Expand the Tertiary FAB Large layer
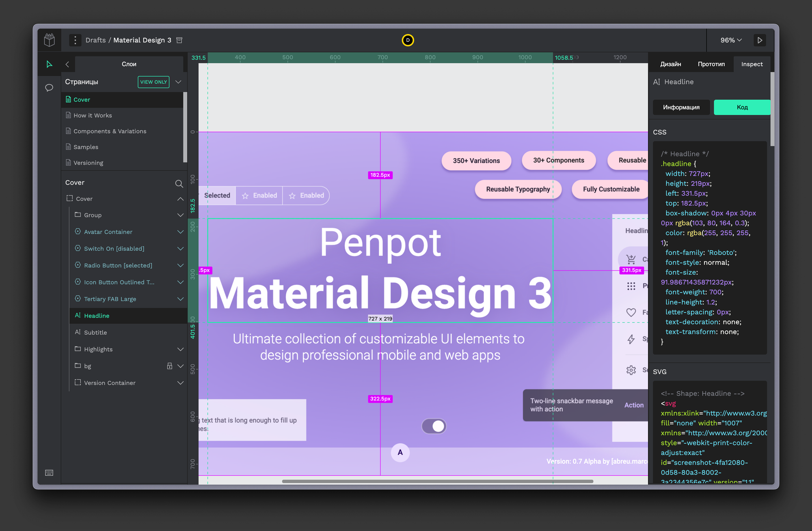812x531 pixels. (180, 299)
